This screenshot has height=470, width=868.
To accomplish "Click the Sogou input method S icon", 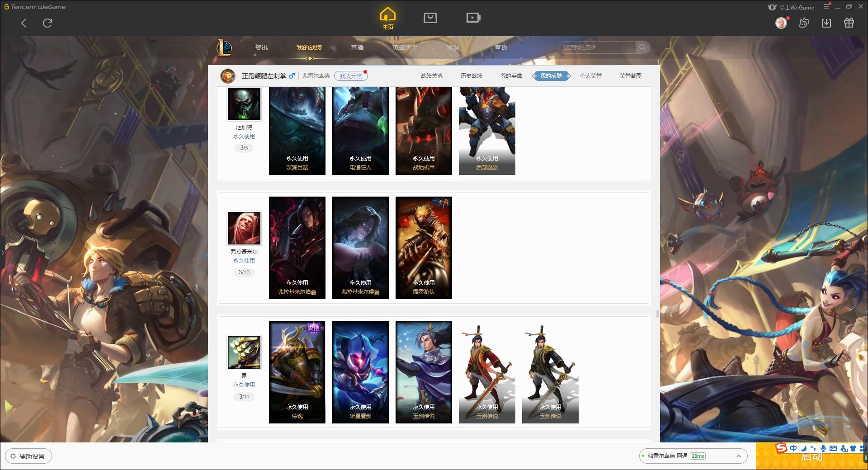I will click(x=782, y=448).
